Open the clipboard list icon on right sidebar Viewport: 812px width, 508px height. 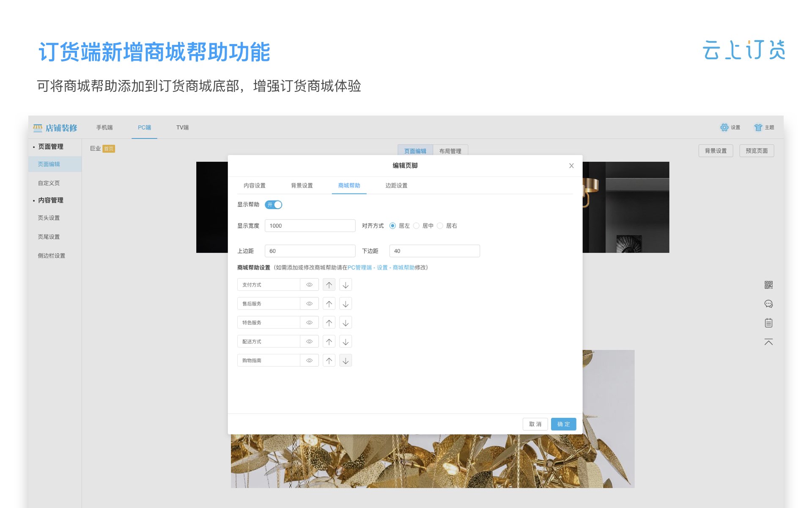[768, 323]
